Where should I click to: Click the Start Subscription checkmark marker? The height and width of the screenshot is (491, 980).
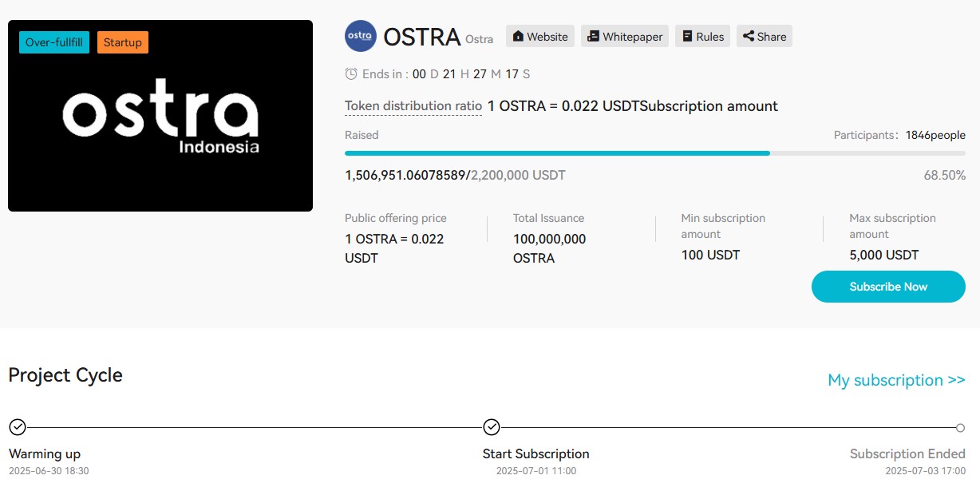coord(492,427)
